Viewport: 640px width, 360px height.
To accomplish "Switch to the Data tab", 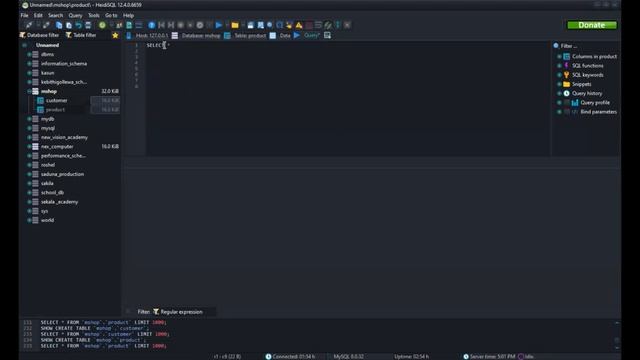I will click(x=280, y=36).
